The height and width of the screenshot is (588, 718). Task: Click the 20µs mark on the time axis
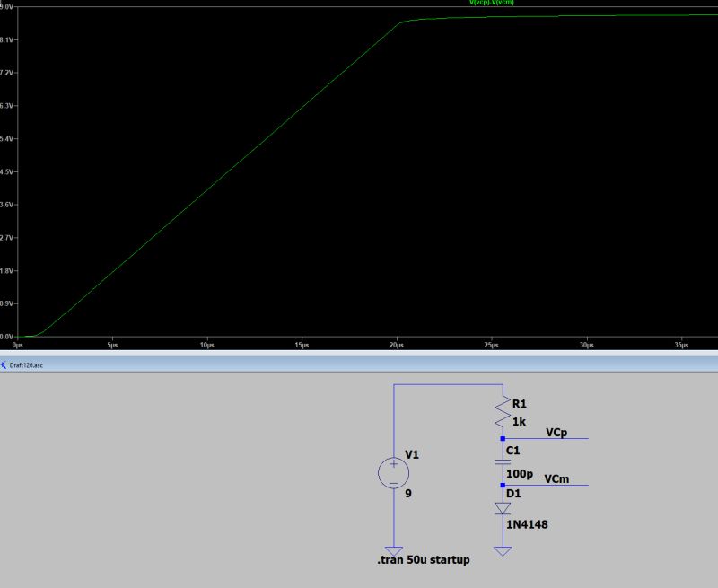click(x=395, y=342)
